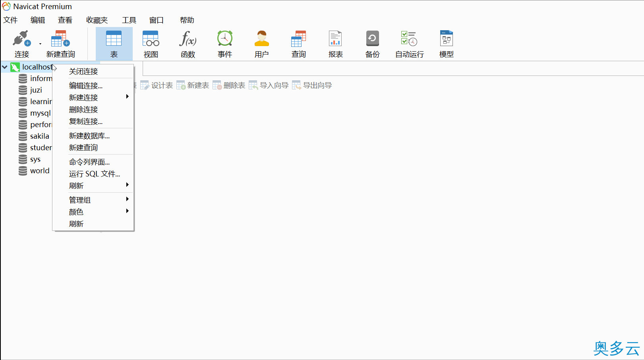Expand the Refresh (刷新) submenu with arrow
Screen dimensions: 644x360
click(93, 186)
